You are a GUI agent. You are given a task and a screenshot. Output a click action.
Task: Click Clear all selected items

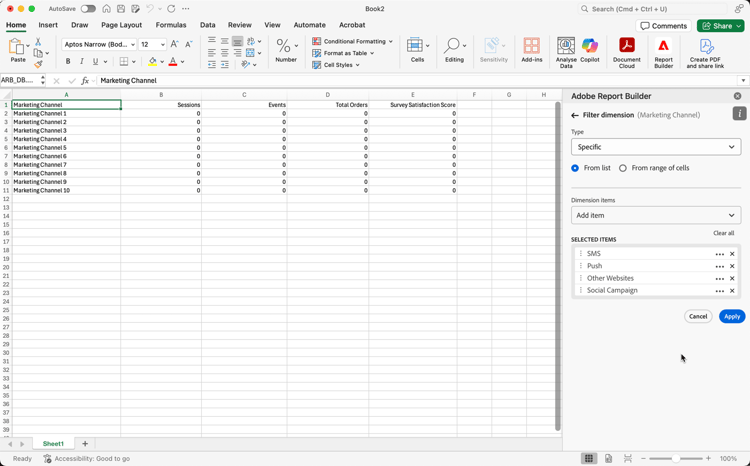tap(723, 233)
